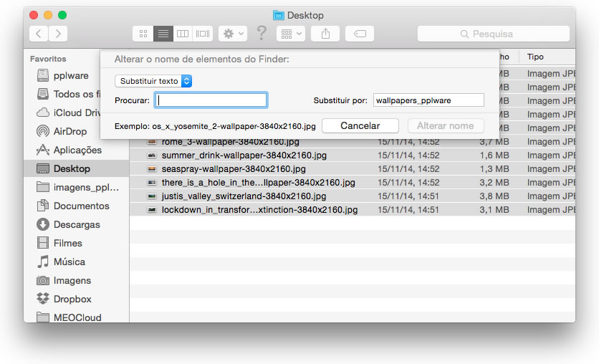599x364 pixels.
Task: Click thumbnail icon of summer_drink file
Action: click(x=152, y=155)
